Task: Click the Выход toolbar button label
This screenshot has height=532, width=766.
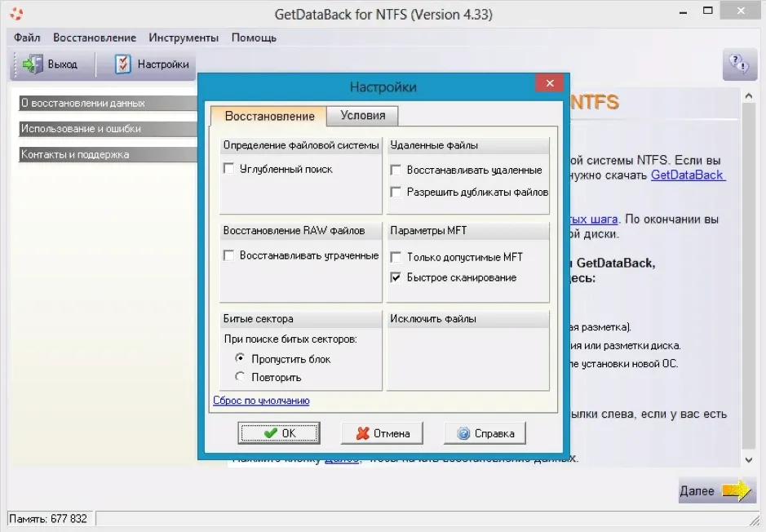Action: click(63, 64)
